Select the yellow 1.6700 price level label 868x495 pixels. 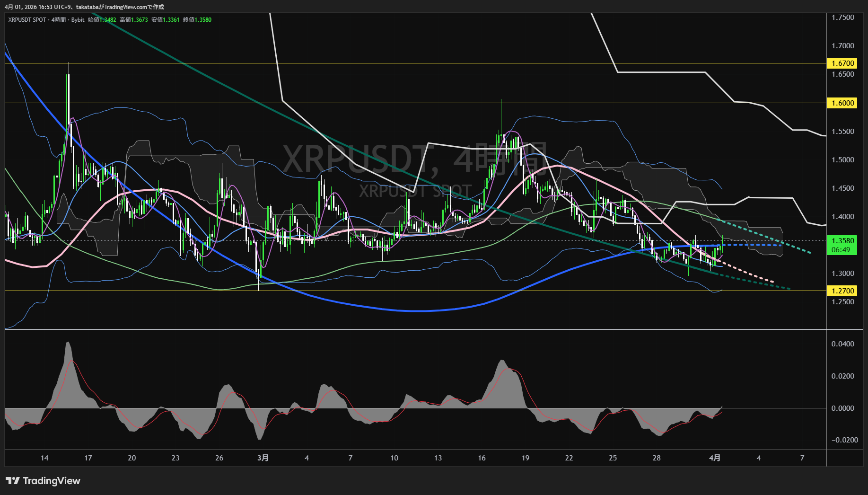tap(842, 63)
